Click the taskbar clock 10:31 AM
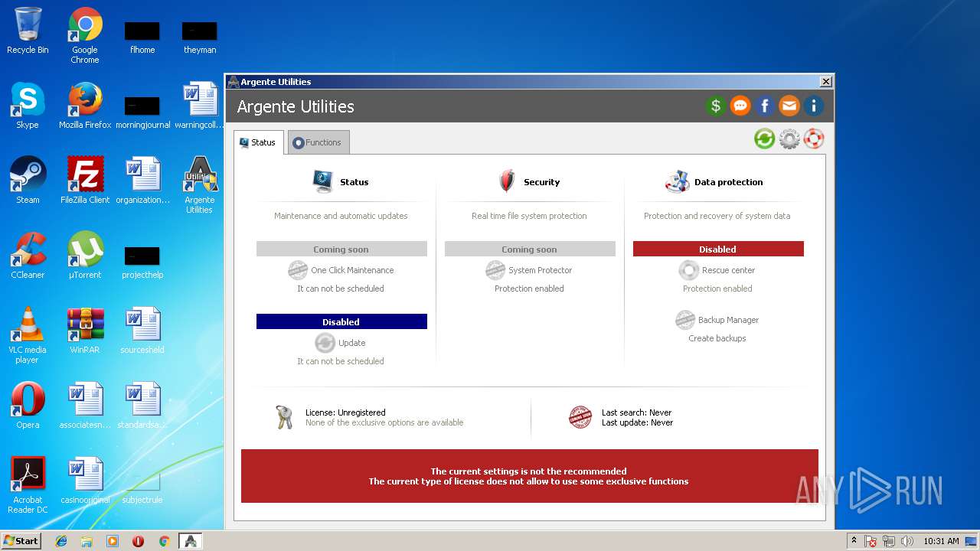This screenshot has height=551, width=980. (x=941, y=541)
